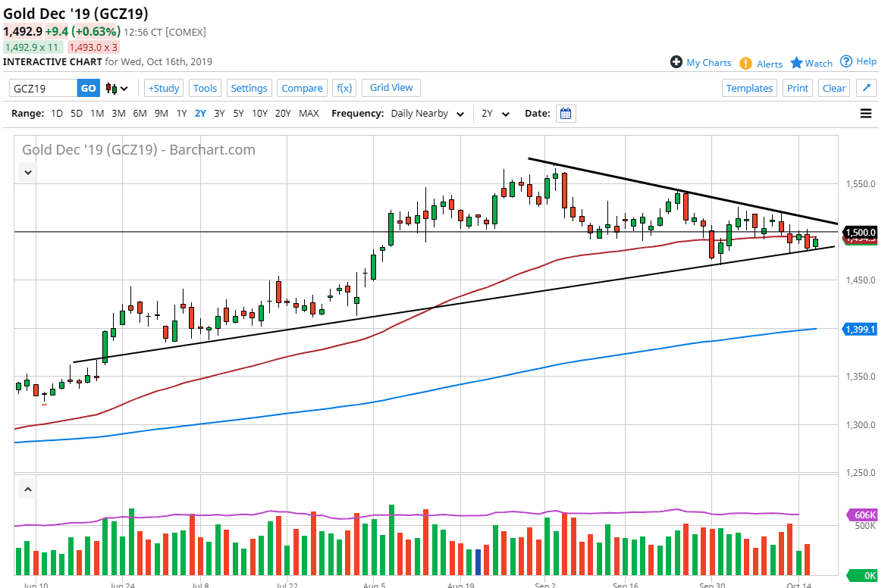Open chart Templates
The height and width of the screenshot is (588, 891).
749,88
